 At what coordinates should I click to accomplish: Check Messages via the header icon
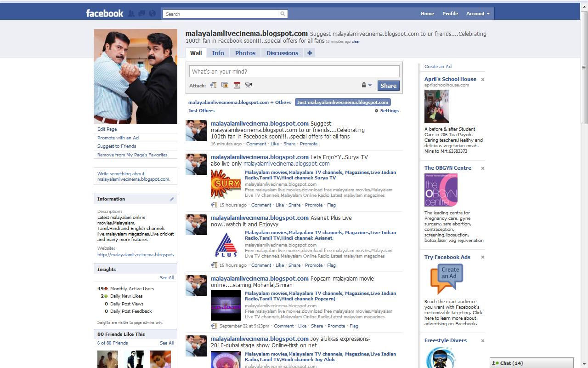coord(142,13)
